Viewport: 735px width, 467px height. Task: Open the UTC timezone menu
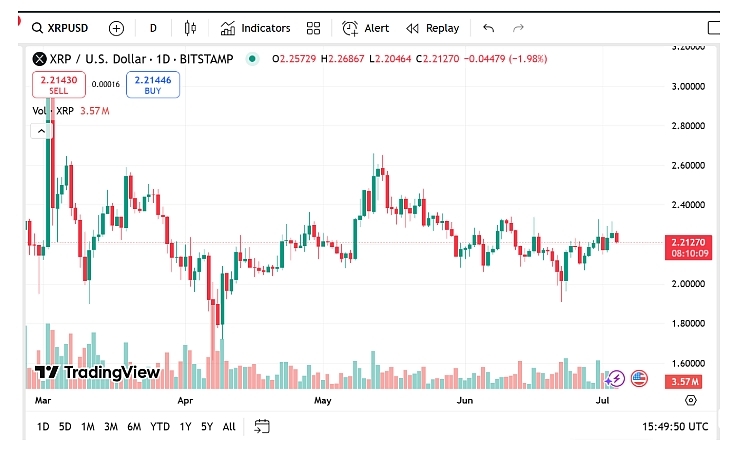pos(677,426)
